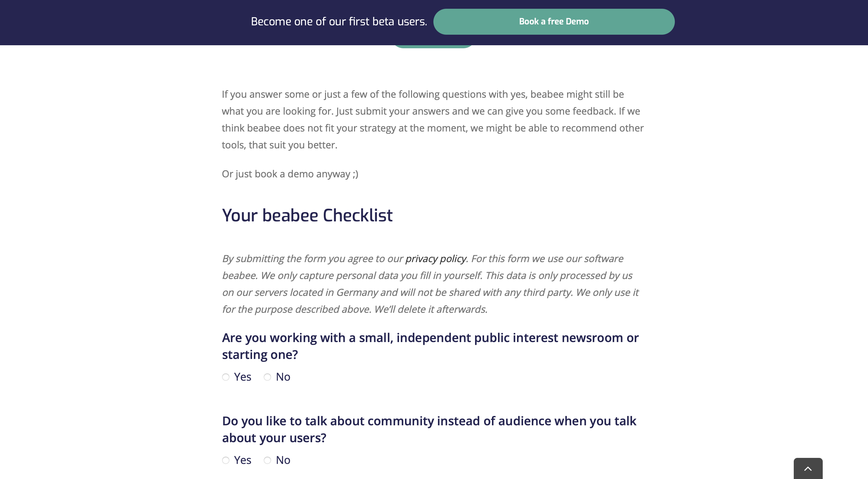This screenshot has width=868, height=479.
Task: Click the italic text 'By submitting the form you agree'
Action: pos(312,259)
